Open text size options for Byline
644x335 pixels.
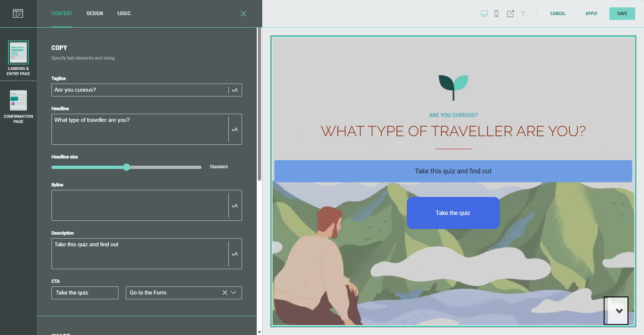[235, 206]
